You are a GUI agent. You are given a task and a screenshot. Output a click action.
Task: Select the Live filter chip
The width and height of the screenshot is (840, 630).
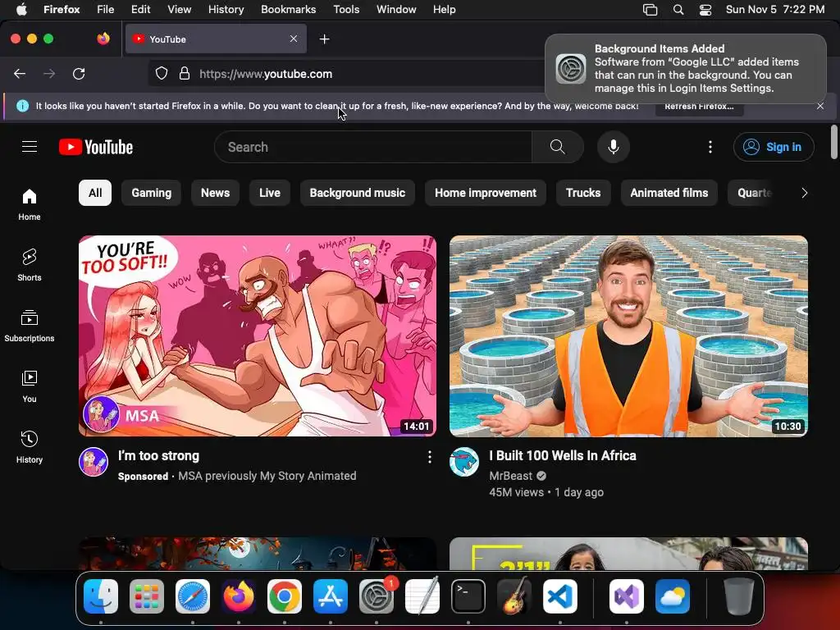(x=269, y=193)
